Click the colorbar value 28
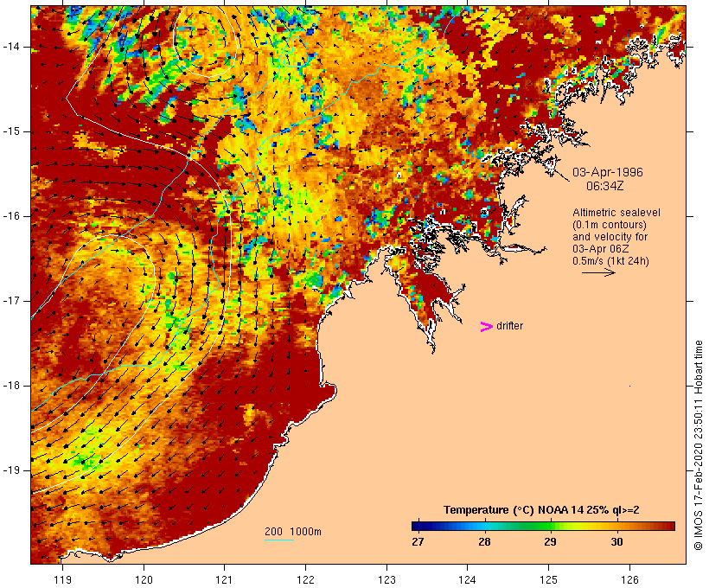The height and width of the screenshot is (588, 709). point(484,542)
